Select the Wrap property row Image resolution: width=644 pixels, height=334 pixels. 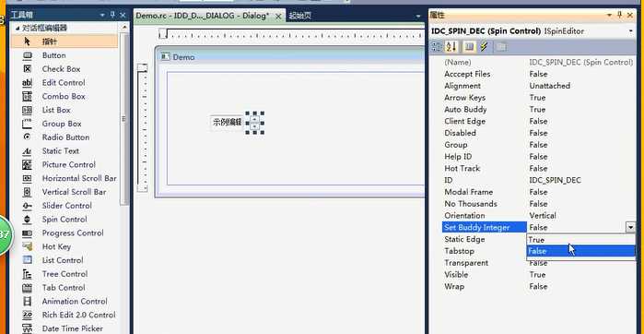(x=538, y=286)
